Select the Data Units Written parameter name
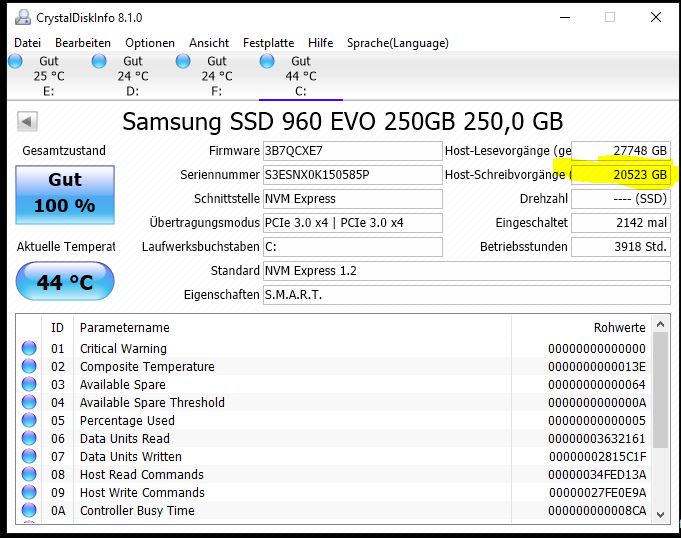The image size is (681, 538). pos(131,456)
